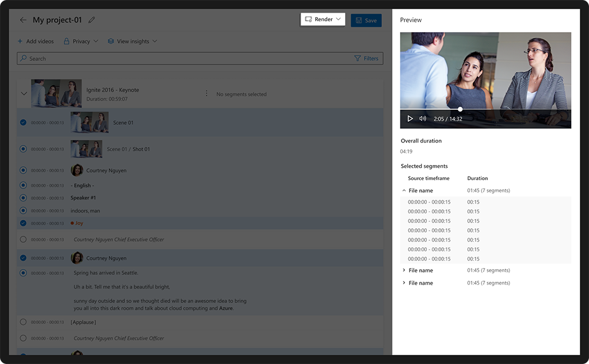Image resolution: width=589 pixels, height=364 pixels.
Task: Click the Save button
Action: pos(366,19)
